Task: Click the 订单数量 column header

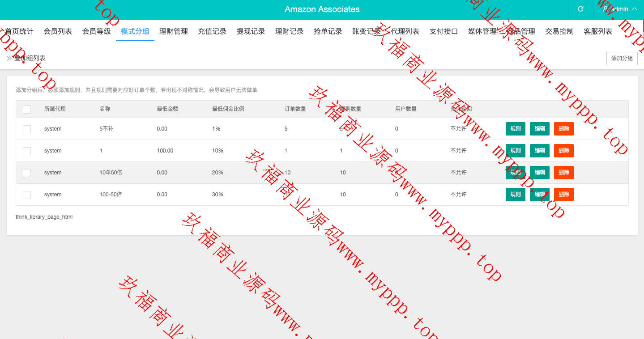Action: click(295, 109)
